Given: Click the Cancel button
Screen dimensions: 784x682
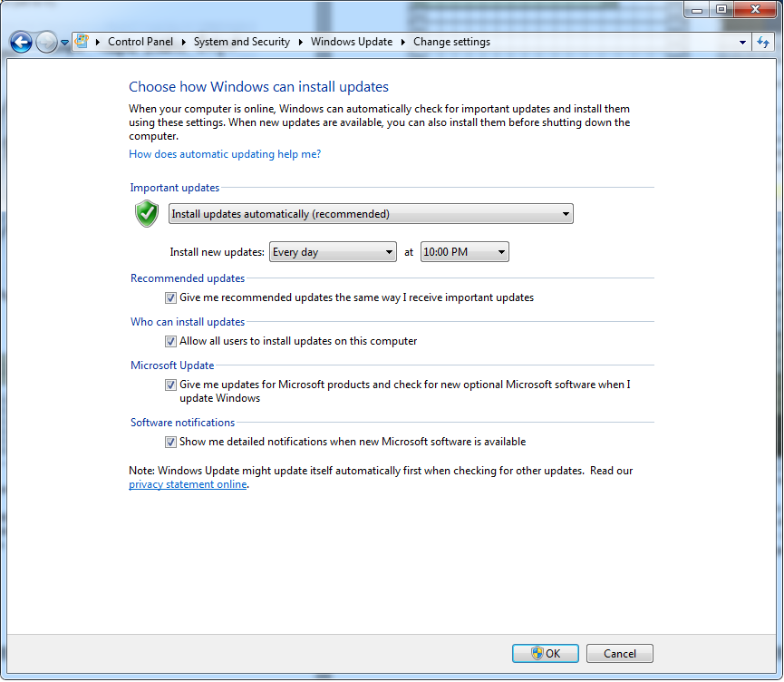Looking at the screenshot, I should coord(620,654).
